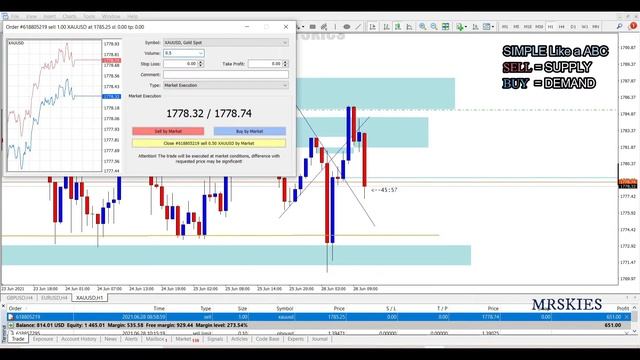Open the Charts menu
Viewport: 640px width, 360px height.
69,16
